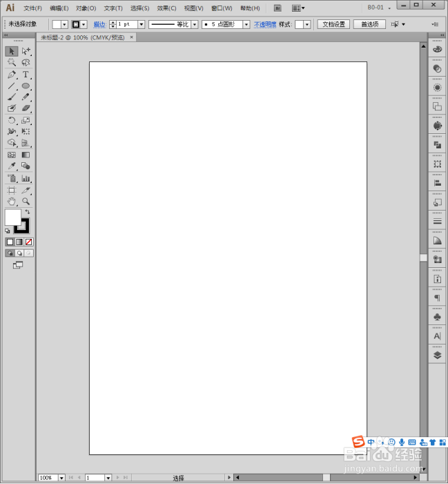Open the 窗口(W) menu
The width and height of the screenshot is (448, 484).
(222, 8)
